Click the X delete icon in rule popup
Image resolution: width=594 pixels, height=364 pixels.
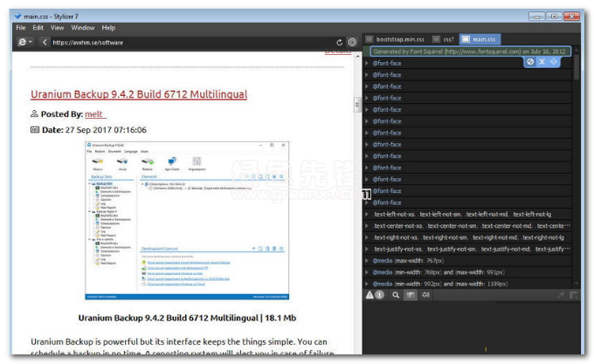point(542,62)
